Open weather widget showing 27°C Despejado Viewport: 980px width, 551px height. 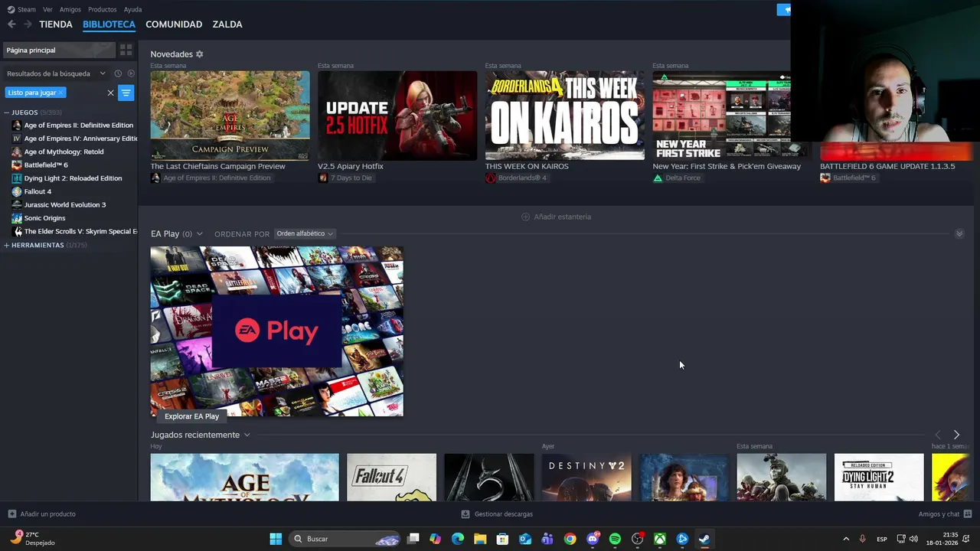(x=33, y=539)
